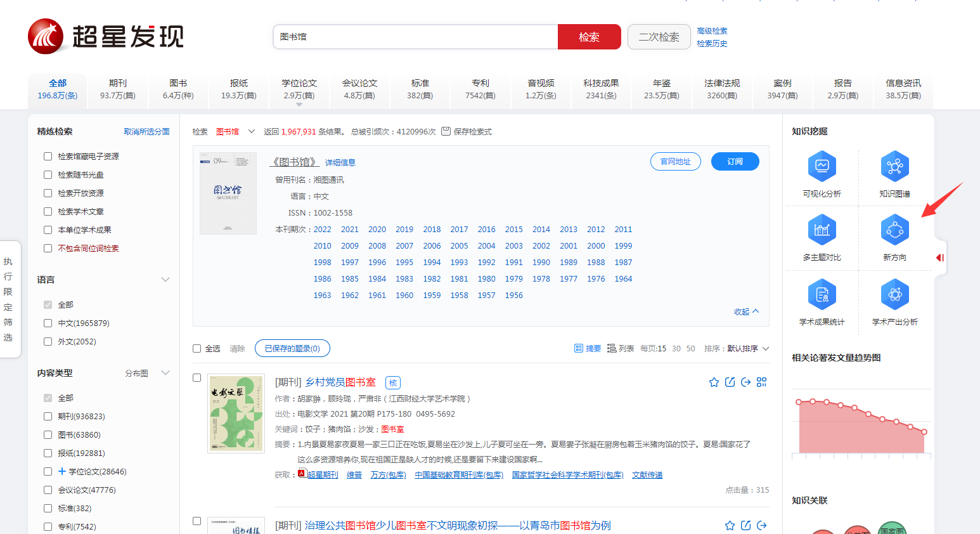Switch to the 会议论文 tab
This screenshot has height=534, width=980.
[x=359, y=89]
